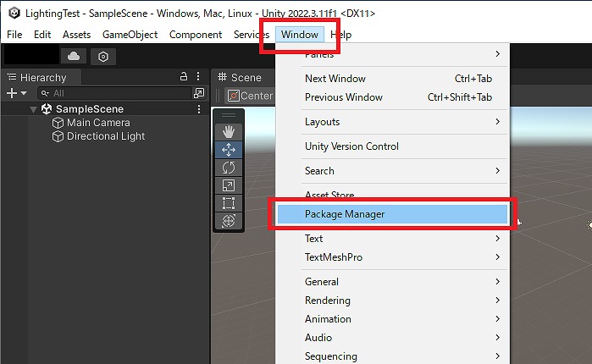Click the create plus button in Hierarchy
The width and height of the screenshot is (592, 364).
(x=12, y=93)
